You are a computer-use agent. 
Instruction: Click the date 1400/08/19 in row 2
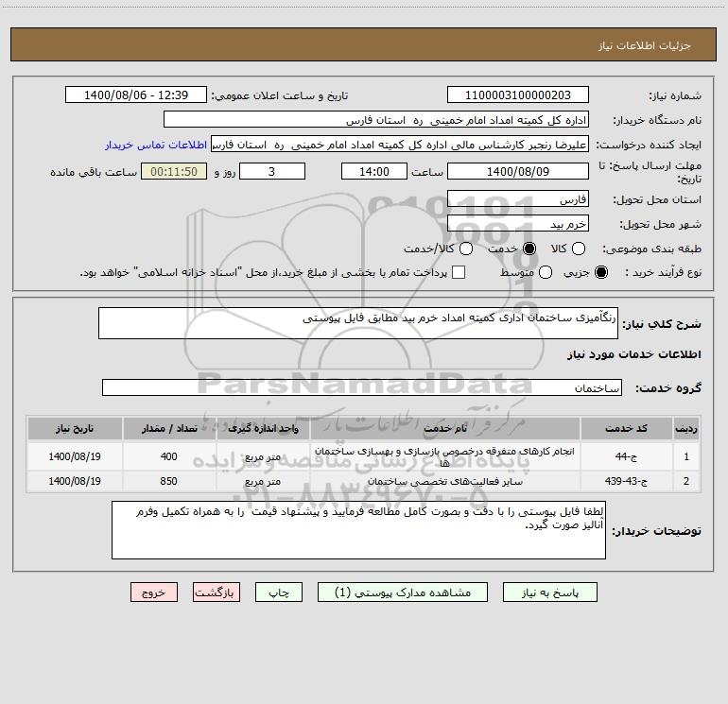(x=75, y=481)
